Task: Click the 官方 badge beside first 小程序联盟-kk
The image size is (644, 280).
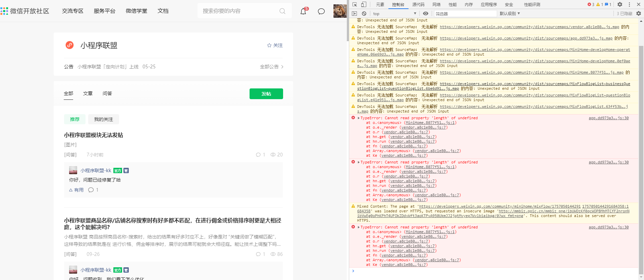Action: 118,171
